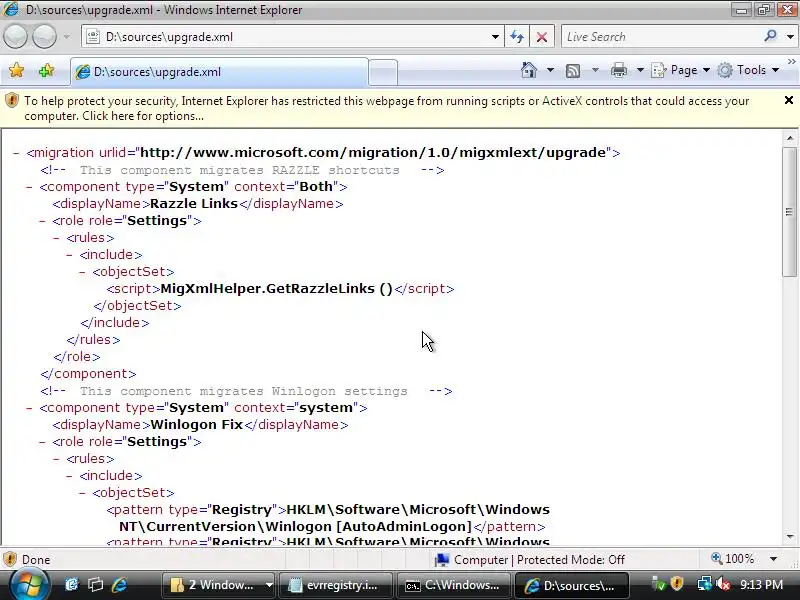Click the scroll up arrow
This screenshot has width=800, height=600.
point(790,138)
